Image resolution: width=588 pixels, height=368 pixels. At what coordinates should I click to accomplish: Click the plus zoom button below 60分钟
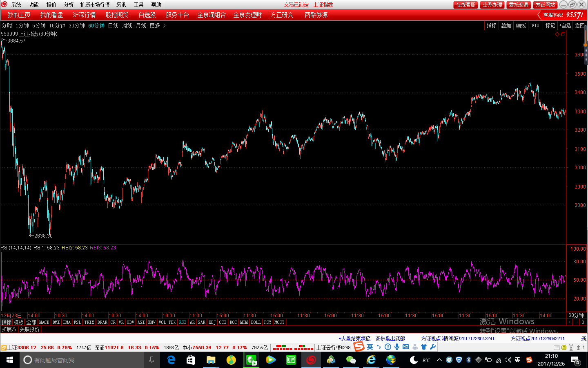570,322
